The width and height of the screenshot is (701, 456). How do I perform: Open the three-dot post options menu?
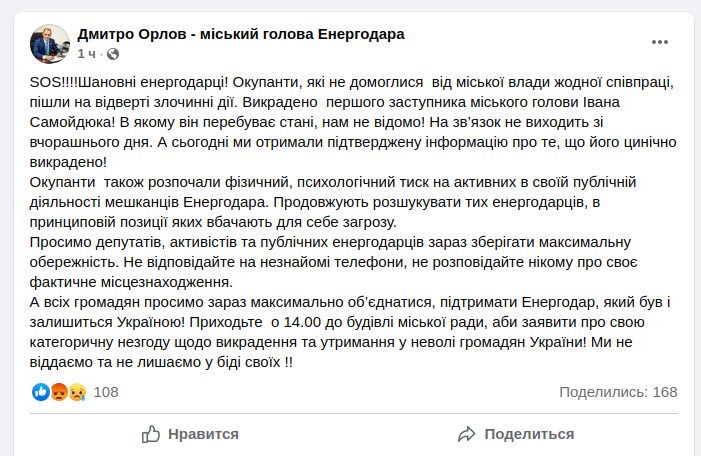point(659,42)
